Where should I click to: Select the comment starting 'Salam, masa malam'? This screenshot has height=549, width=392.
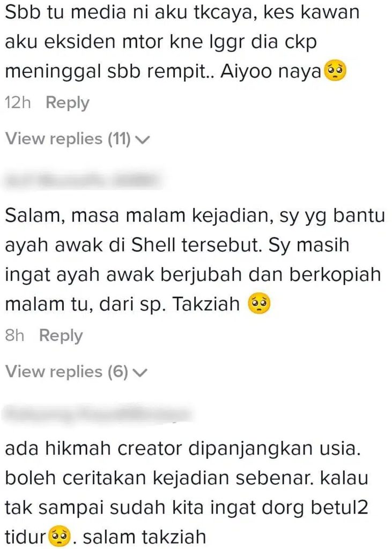tap(195, 259)
